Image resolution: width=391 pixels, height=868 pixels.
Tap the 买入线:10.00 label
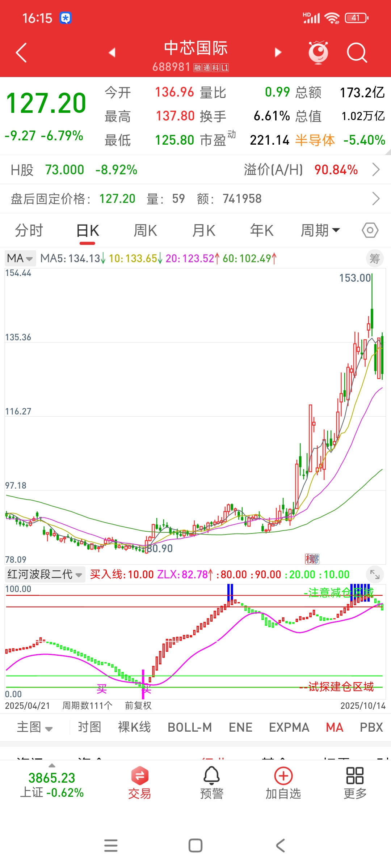tap(122, 574)
